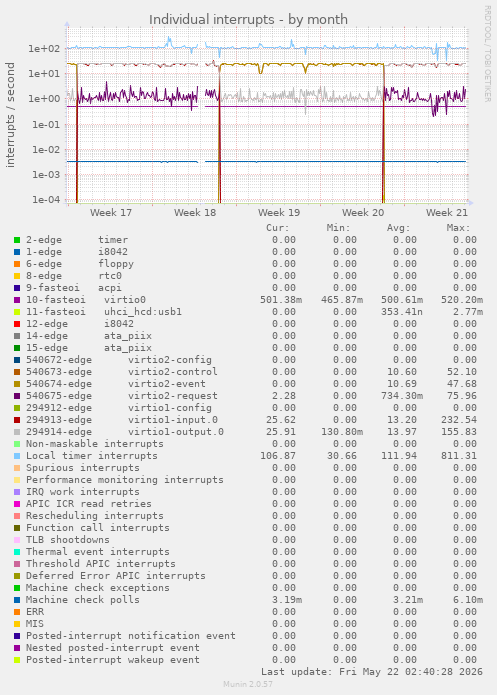Screen dimensions: 497x695
Task: Click the green 2-edge timer legend swatch
Action: pos(17,240)
